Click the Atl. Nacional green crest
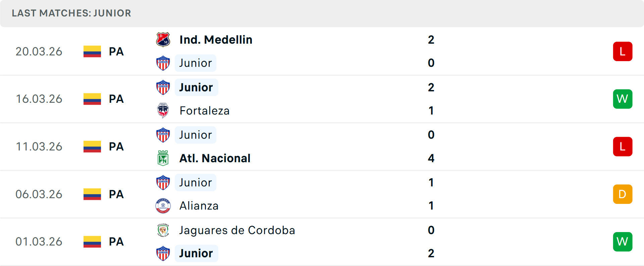The height and width of the screenshot is (266, 644). tap(163, 158)
